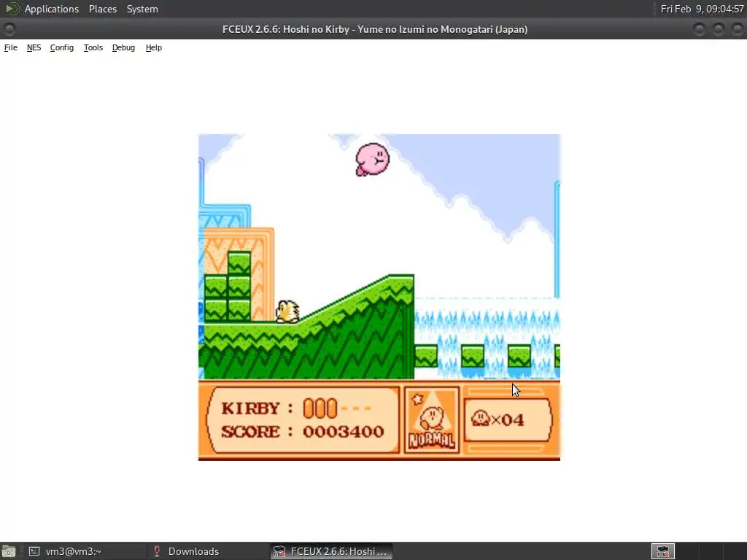Click the window menu button left of title
Image resolution: width=747 pixels, height=560 pixels.
9,29
